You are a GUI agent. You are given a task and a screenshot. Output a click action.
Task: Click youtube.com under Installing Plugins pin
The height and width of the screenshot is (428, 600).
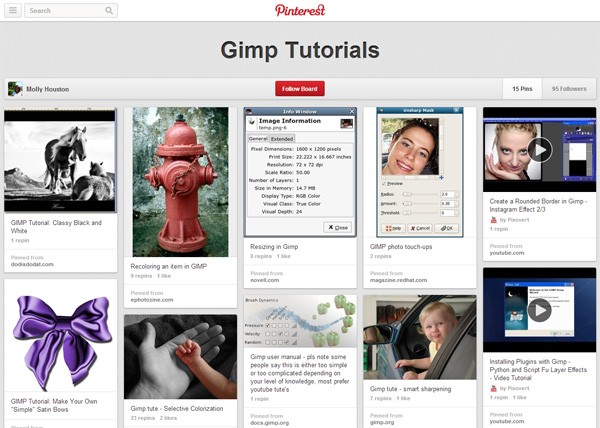[x=507, y=421]
